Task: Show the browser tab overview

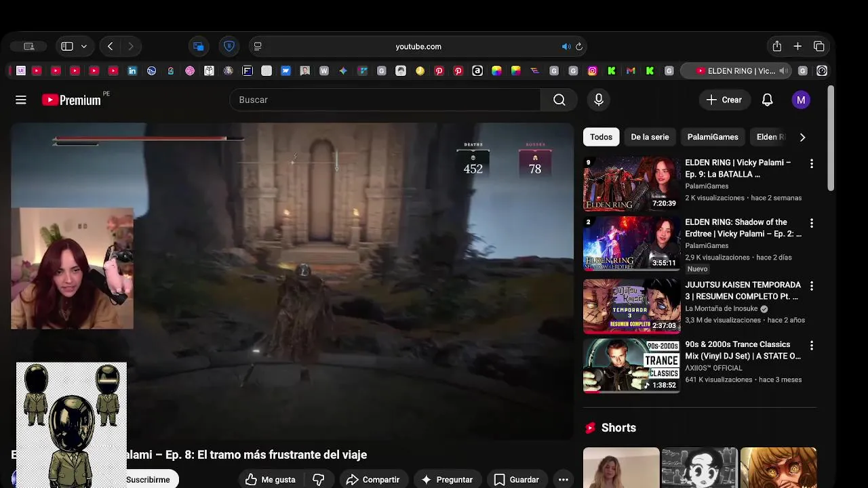Action: point(818,46)
